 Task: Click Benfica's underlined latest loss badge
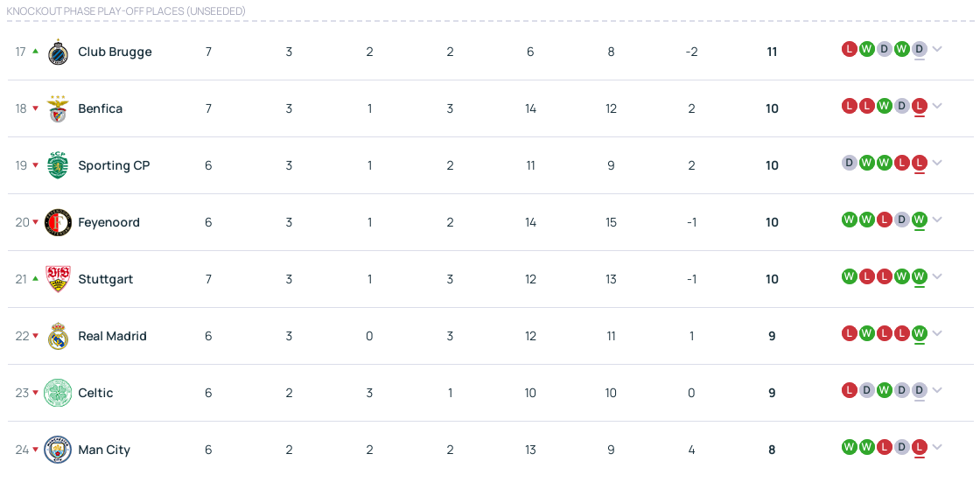919,106
